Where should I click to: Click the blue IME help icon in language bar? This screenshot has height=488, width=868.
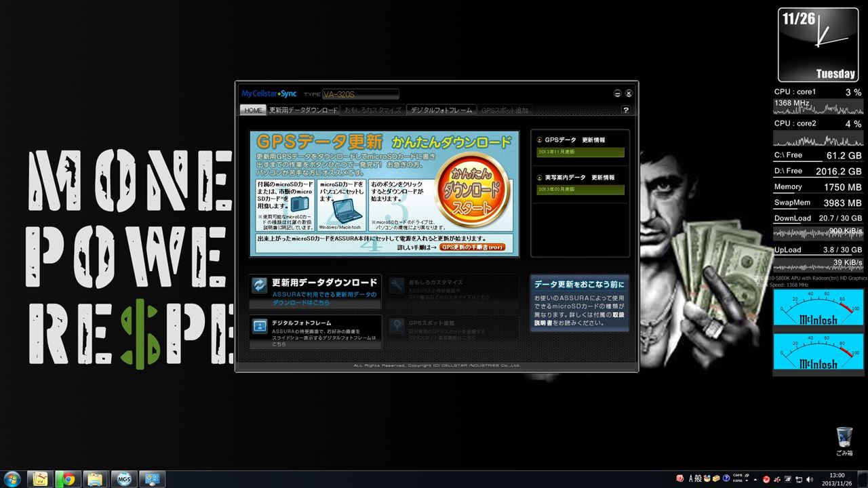coord(726,479)
